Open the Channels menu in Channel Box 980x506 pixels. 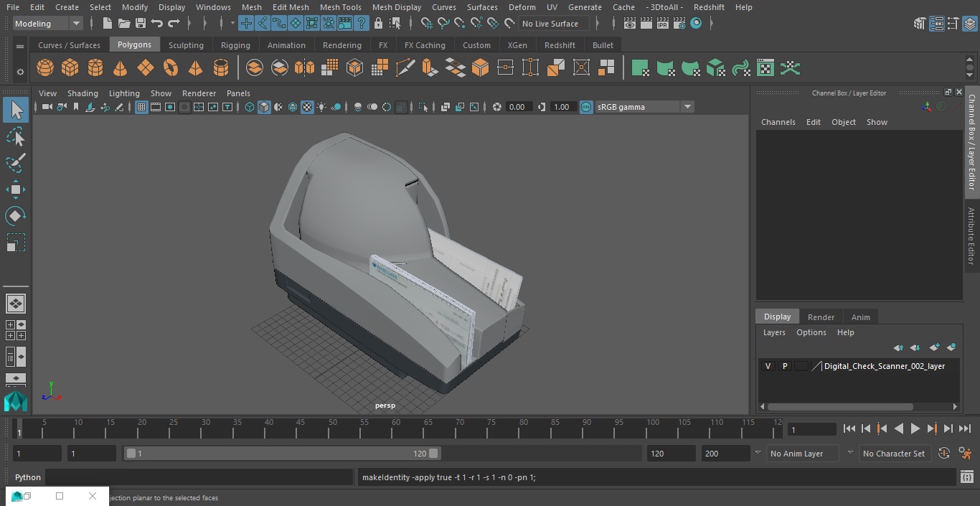tap(778, 122)
